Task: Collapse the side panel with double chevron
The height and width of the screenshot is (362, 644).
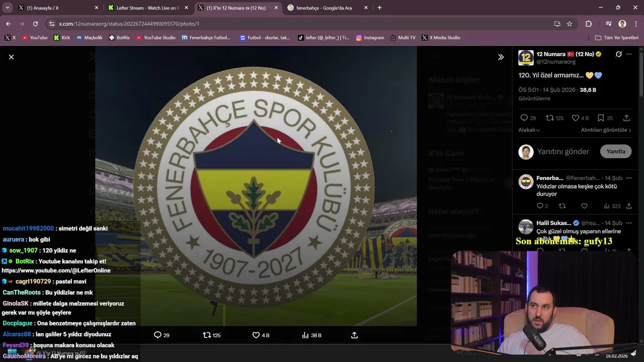Action: coord(501,57)
